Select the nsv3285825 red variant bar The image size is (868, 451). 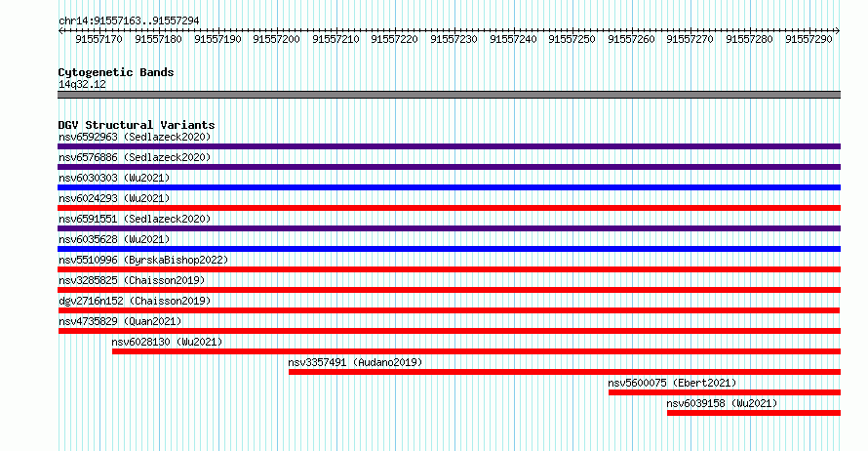[x=449, y=290]
